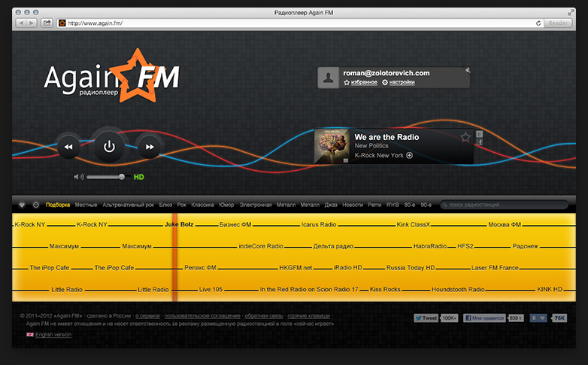Toggle the green HD quality indicator

pyautogui.click(x=139, y=177)
